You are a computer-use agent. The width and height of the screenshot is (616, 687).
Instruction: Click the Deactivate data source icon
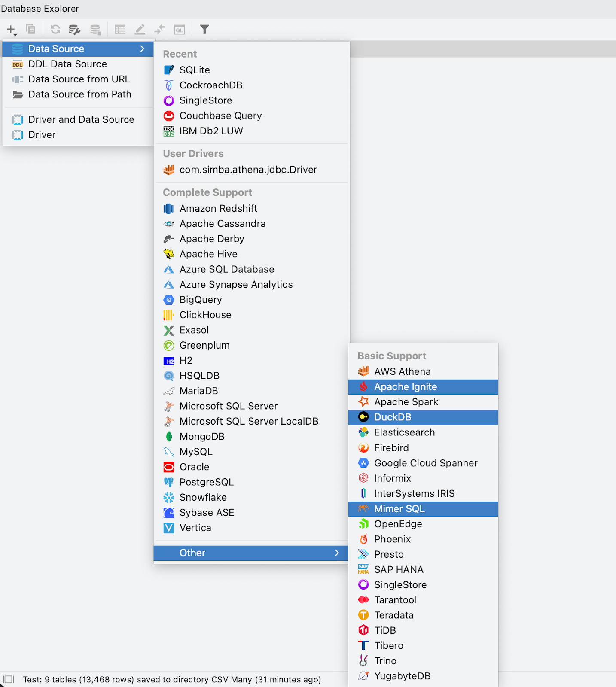[x=95, y=30]
